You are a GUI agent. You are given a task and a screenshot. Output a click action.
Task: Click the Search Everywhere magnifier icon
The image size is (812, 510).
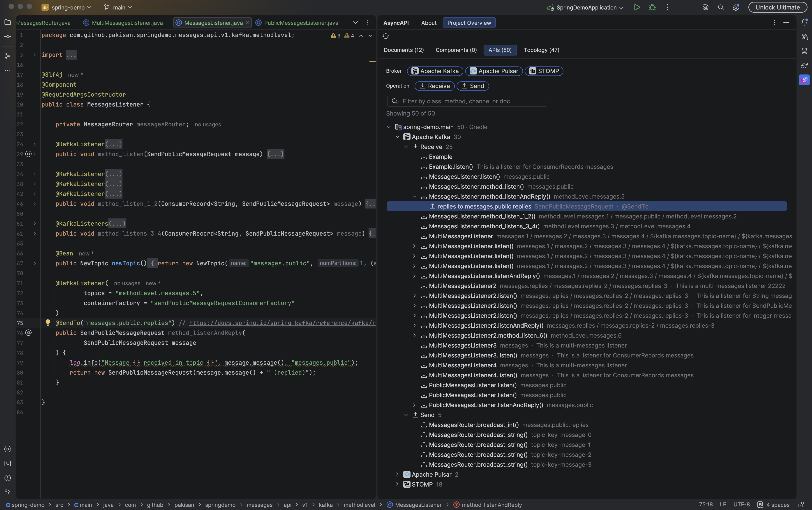[x=721, y=7]
